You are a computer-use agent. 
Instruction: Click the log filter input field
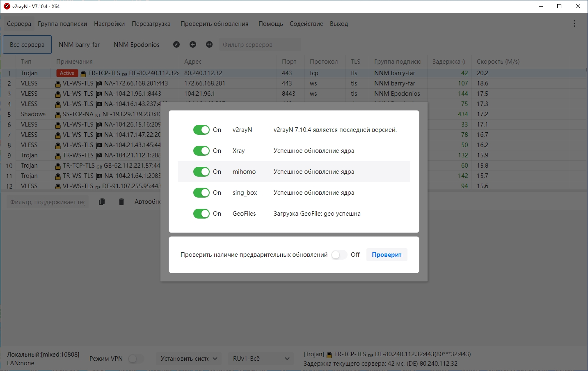click(x=48, y=202)
